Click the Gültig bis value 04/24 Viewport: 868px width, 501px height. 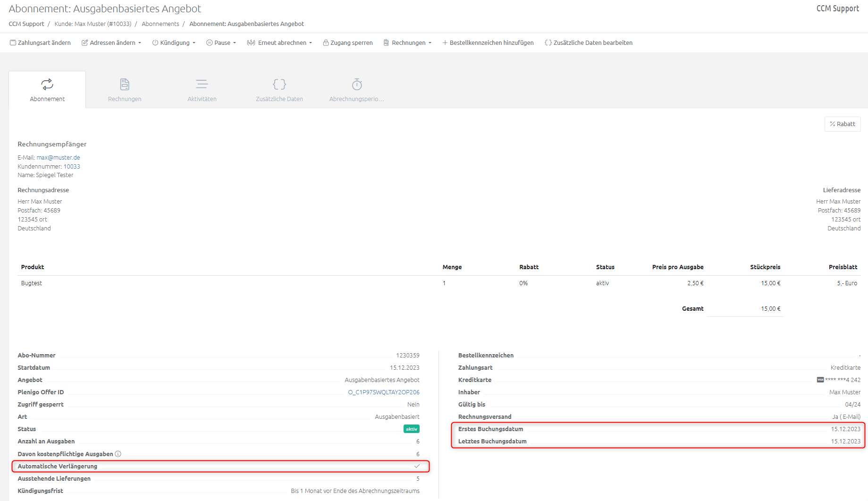pos(853,404)
